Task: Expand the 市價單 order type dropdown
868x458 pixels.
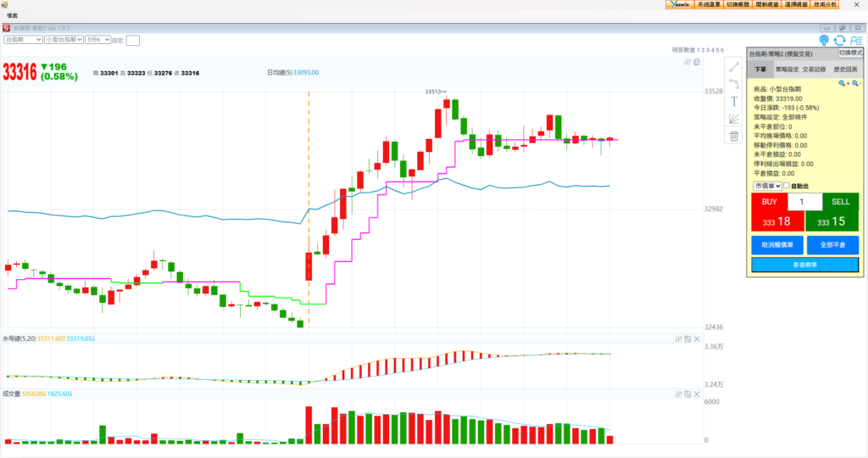Action: click(767, 186)
